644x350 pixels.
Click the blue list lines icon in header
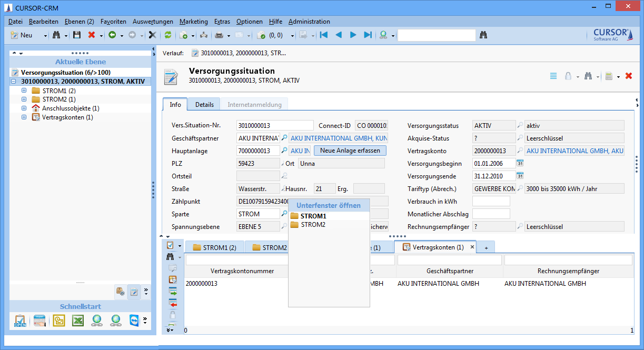pos(553,76)
